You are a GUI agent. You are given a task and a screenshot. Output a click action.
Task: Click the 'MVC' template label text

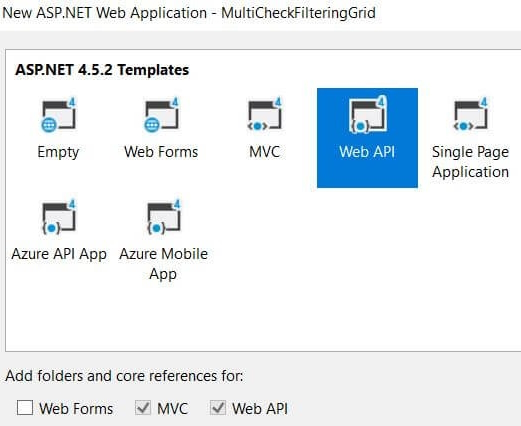click(265, 152)
